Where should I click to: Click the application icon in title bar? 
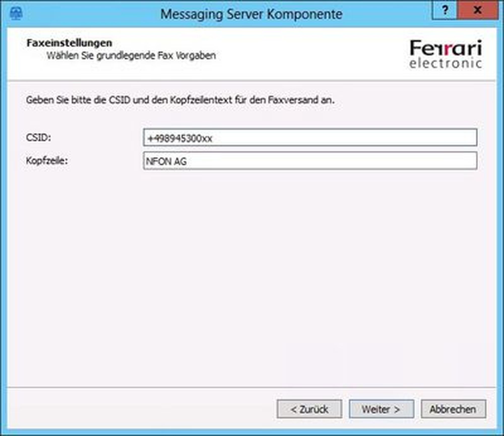point(16,13)
